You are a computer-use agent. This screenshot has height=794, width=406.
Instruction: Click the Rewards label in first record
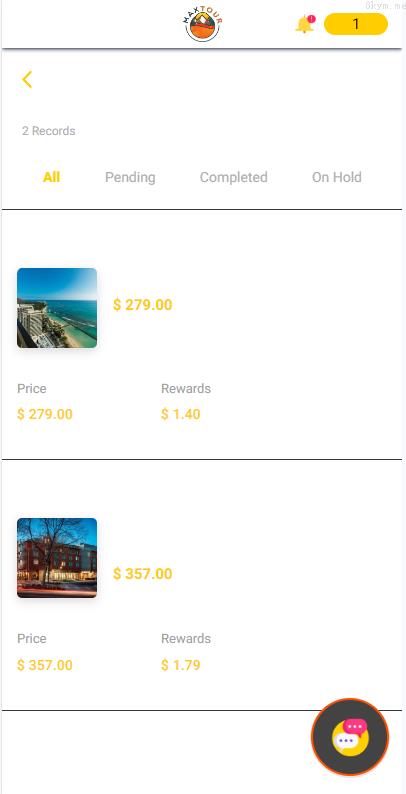point(186,389)
